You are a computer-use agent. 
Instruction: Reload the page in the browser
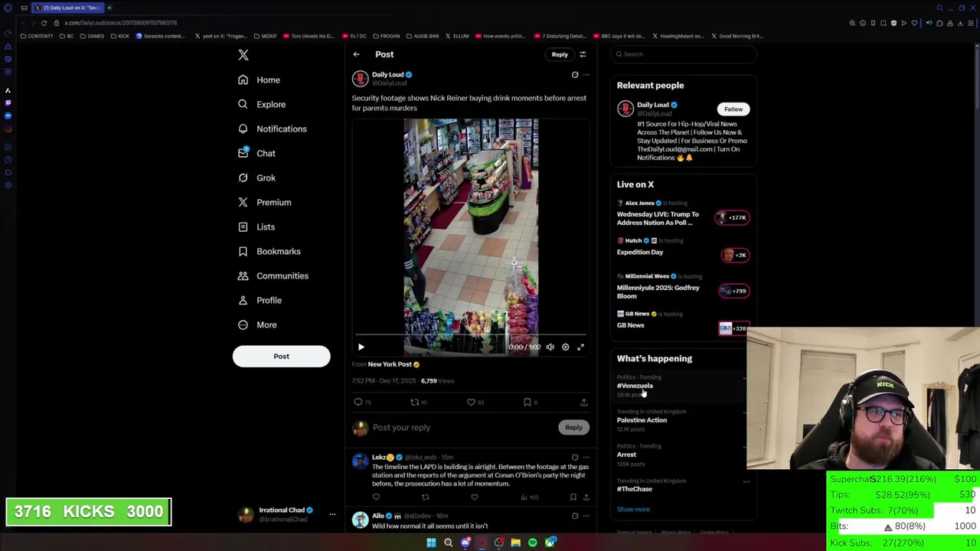[44, 23]
